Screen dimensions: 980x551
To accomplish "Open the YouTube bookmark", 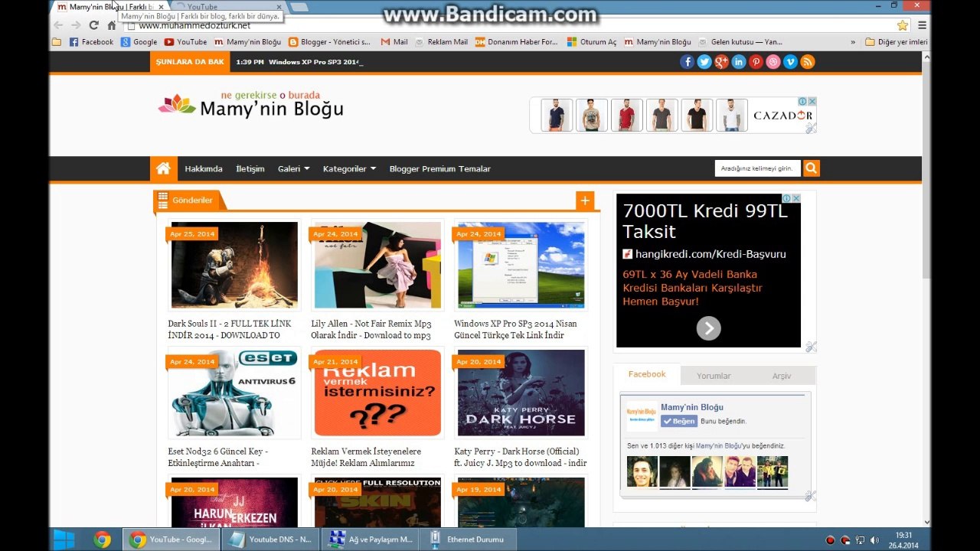I will tap(185, 42).
